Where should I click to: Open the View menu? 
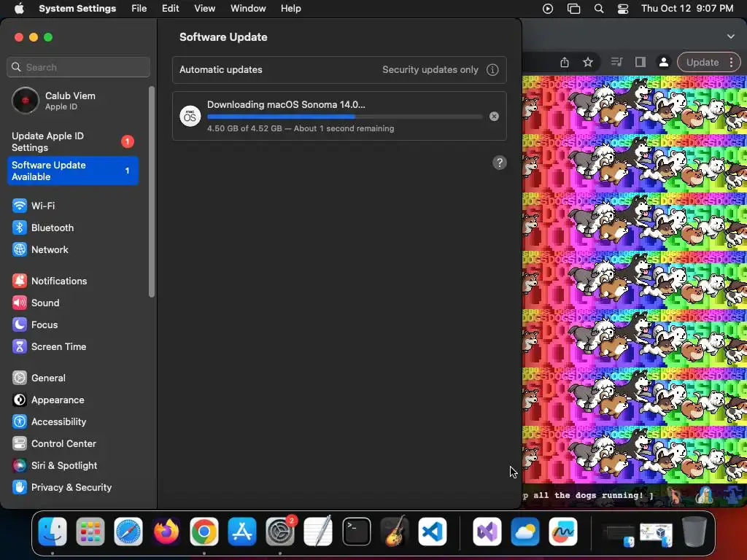(x=205, y=9)
